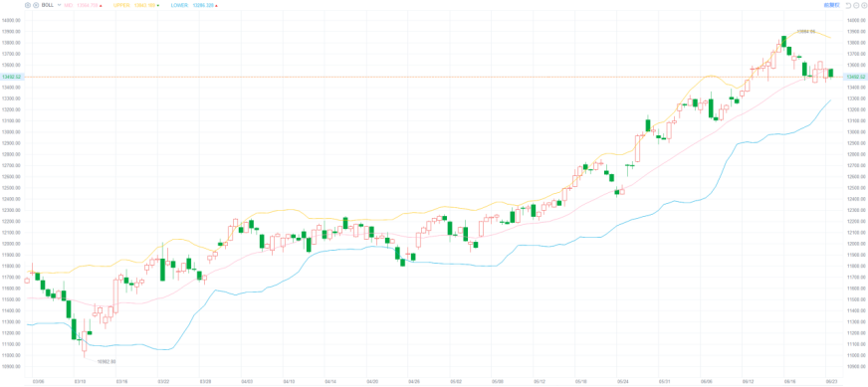Screen dimensions: 868x387
Task: Open the blue price adjustment link at top right
Action: tap(832, 5)
